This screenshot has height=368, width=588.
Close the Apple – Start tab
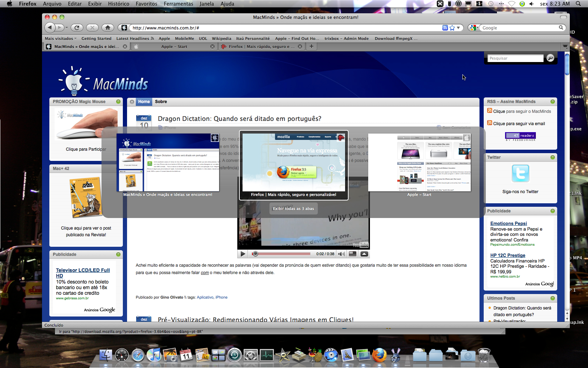(x=212, y=47)
